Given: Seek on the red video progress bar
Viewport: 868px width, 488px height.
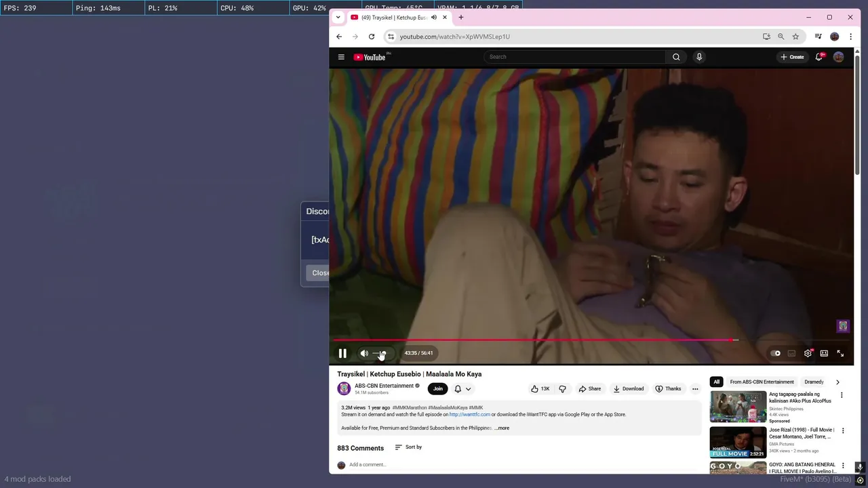Looking at the screenshot, I should [591, 340].
